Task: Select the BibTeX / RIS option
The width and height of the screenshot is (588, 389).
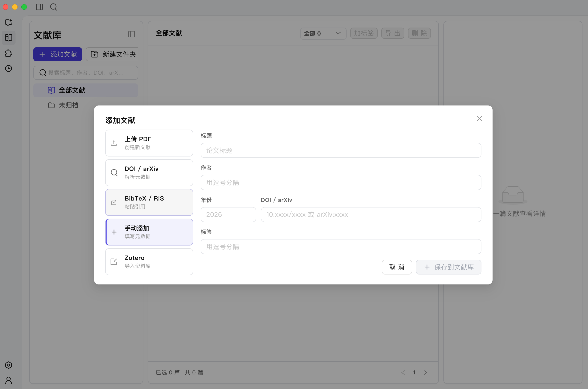Action: point(149,202)
